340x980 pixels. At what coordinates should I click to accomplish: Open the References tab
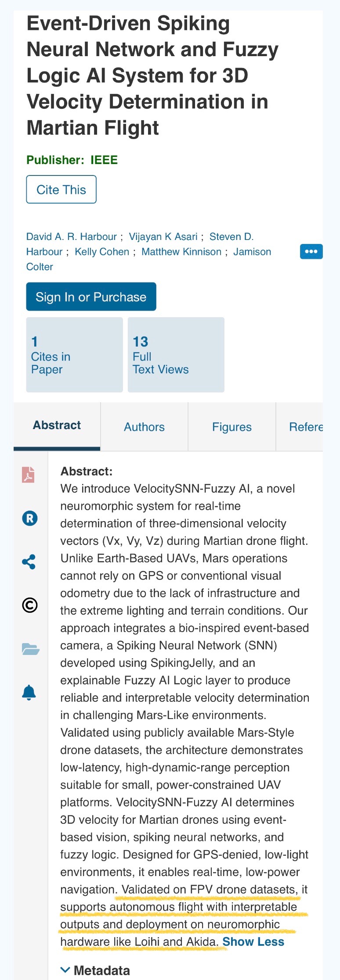[305, 427]
